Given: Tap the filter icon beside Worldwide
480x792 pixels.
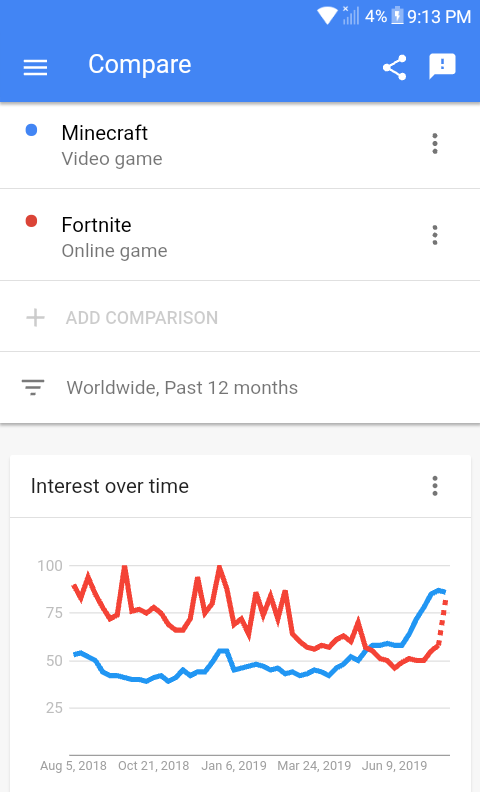Looking at the screenshot, I should tap(33, 387).
